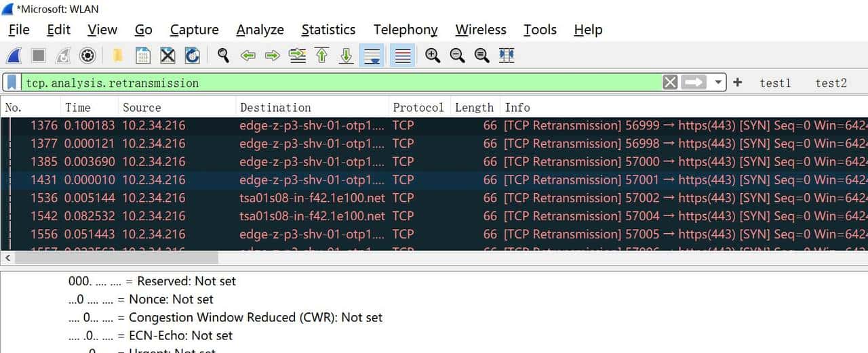
Task: Select the Reserved: Not set flag line
Action: pos(152,281)
